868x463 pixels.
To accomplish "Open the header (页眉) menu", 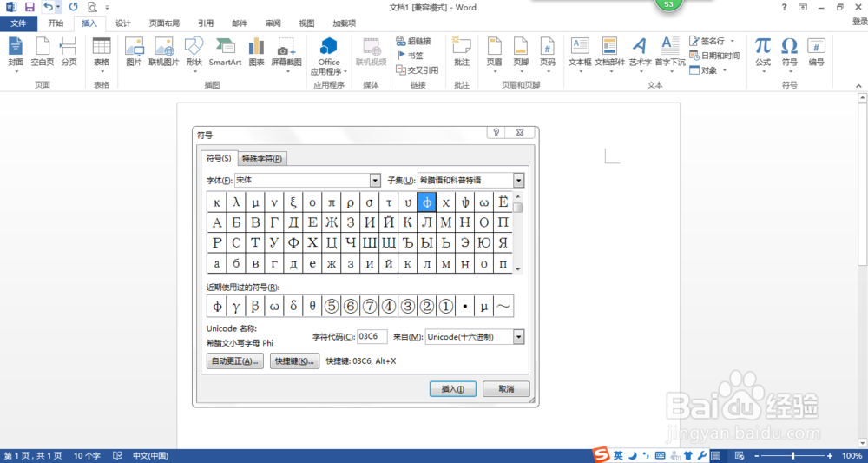I will pyautogui.click(x=495, y=54).
